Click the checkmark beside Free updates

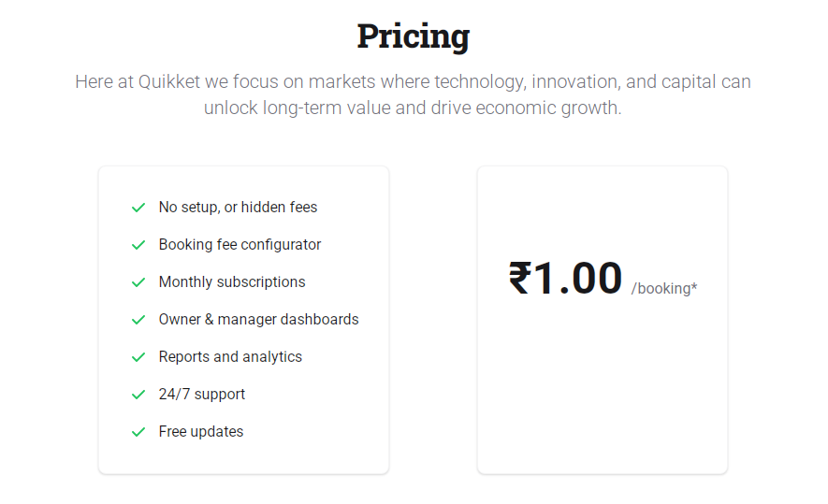pos(138,432)
